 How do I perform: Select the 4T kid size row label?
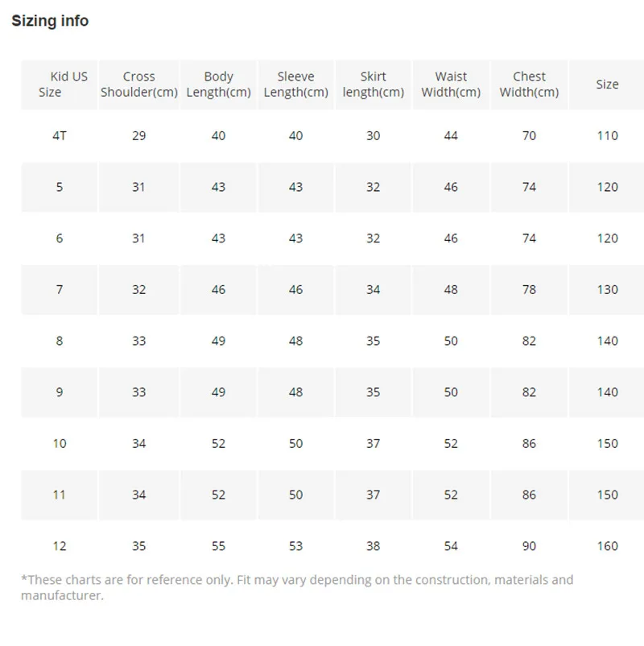60,136
